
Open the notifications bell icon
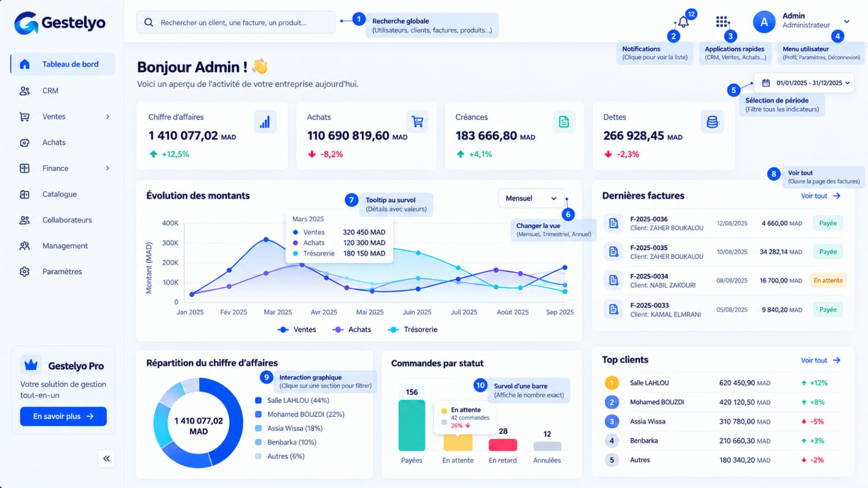tap(684, 22)
